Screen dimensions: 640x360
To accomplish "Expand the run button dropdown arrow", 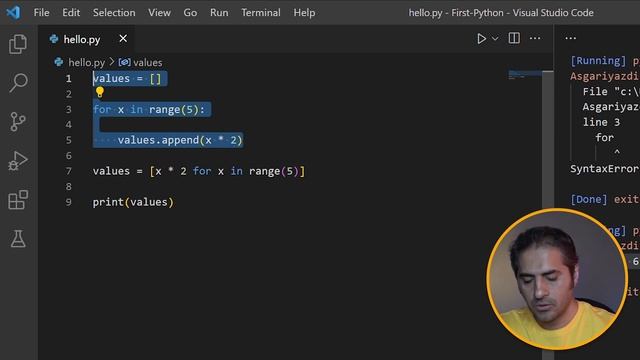I will [x=495, y=39].
